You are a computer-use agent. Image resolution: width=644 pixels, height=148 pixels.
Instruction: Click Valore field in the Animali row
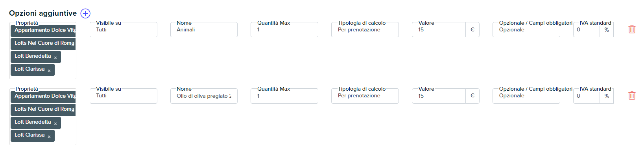tap(439, 30)
